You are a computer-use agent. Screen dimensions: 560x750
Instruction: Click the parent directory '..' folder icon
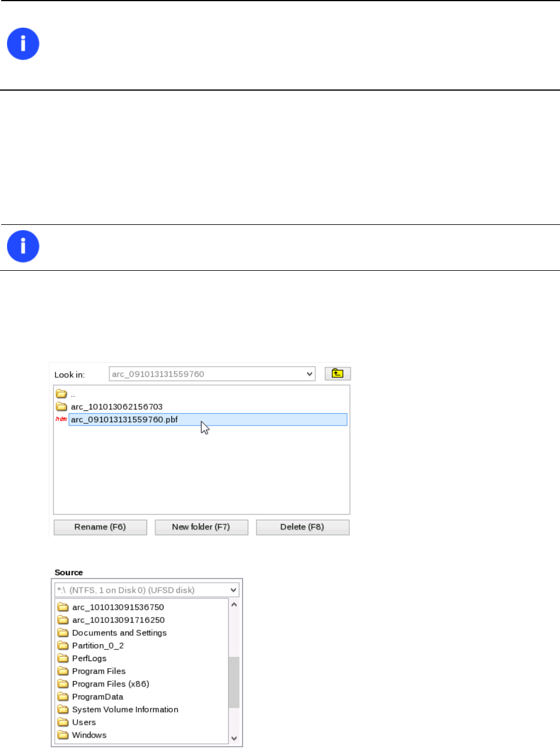(x=61, y=394)
